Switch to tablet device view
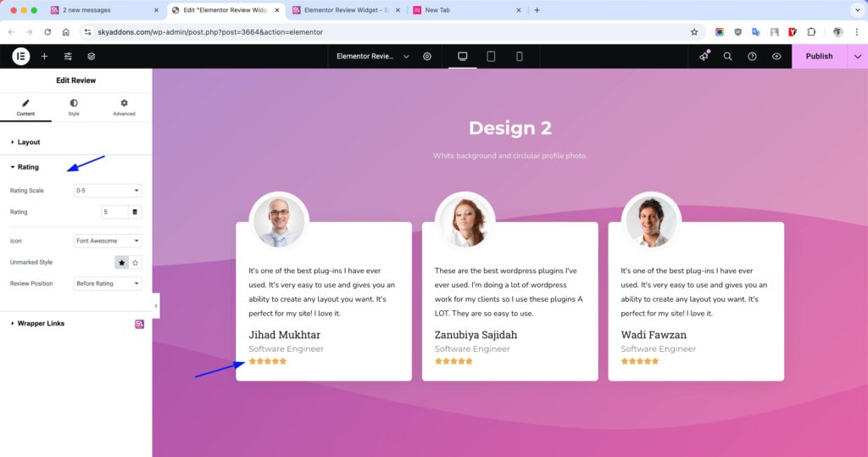Image resolution: width=868 pixels, height=457 pixels. [x=491, y=56]
